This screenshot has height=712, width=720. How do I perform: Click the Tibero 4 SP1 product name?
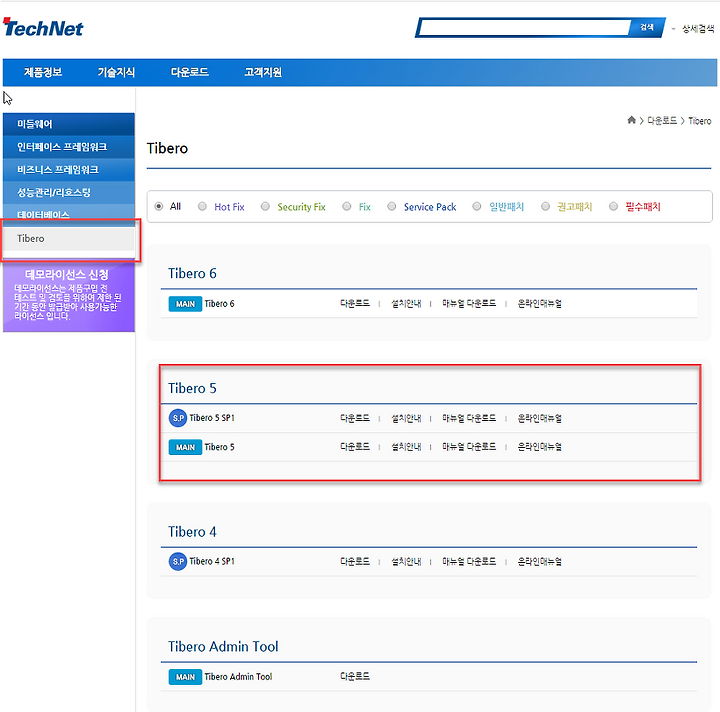tap(212, 561)
